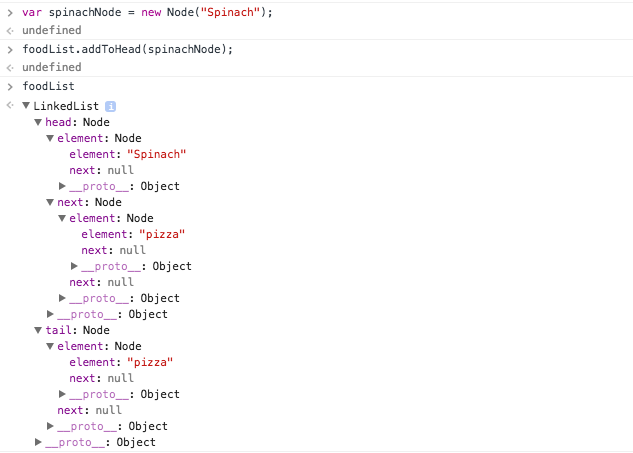The image size is (633, 453).
Task: Collapse the LinkedList root object
Action: (26, 106)
